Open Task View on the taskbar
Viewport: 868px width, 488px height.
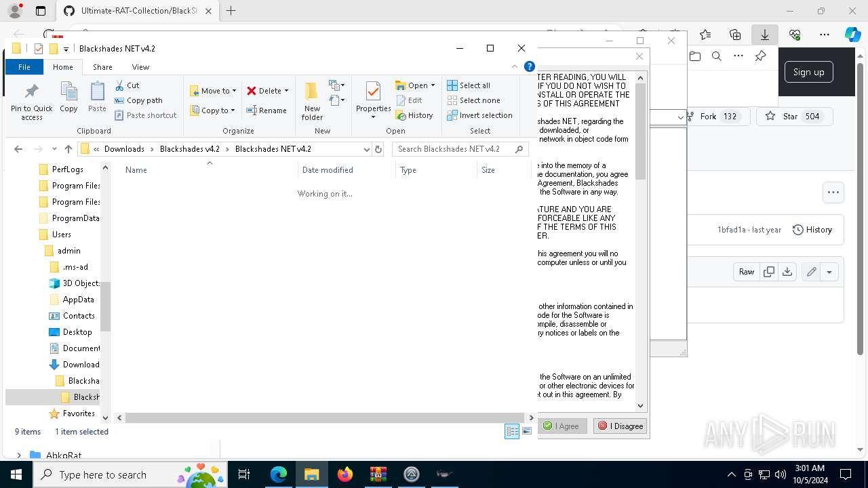(245, 474)
